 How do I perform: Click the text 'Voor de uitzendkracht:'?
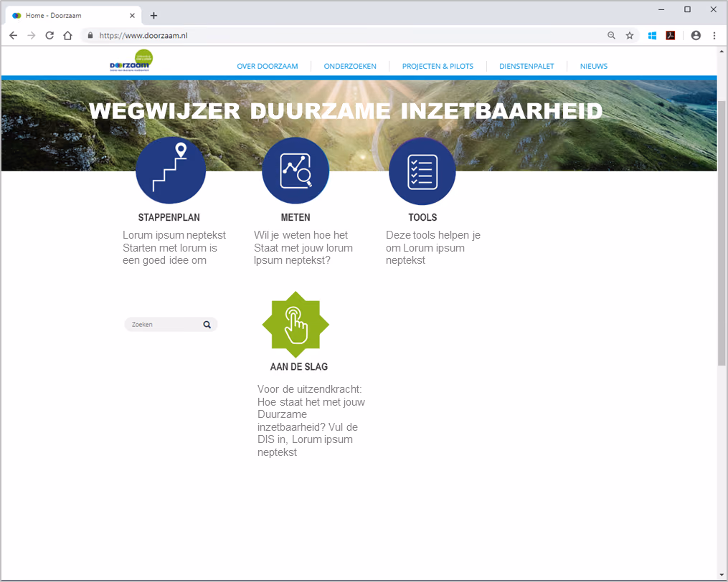[x=310, y=389]
